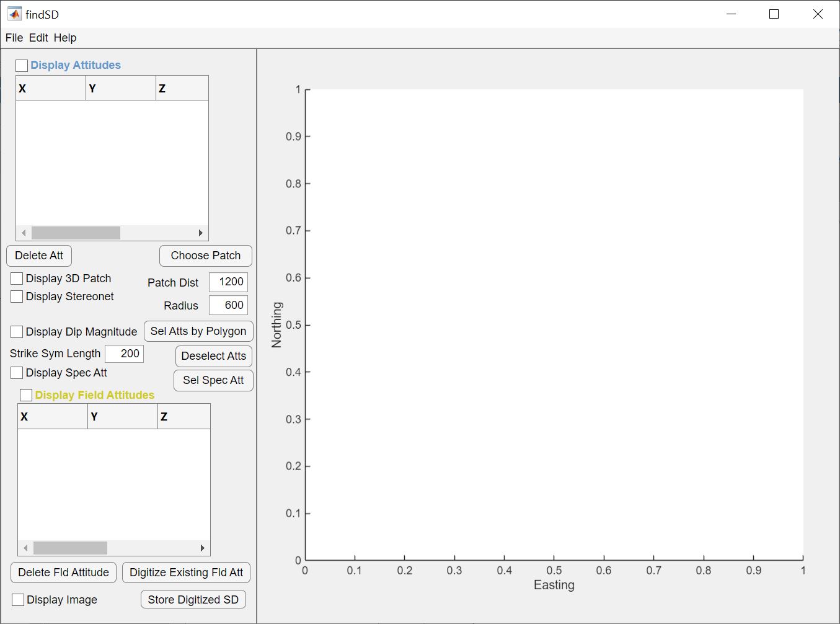840x624 pixels.
Task: Toggle the Display 3D Patch checkbox
Action: pos(17,279)
